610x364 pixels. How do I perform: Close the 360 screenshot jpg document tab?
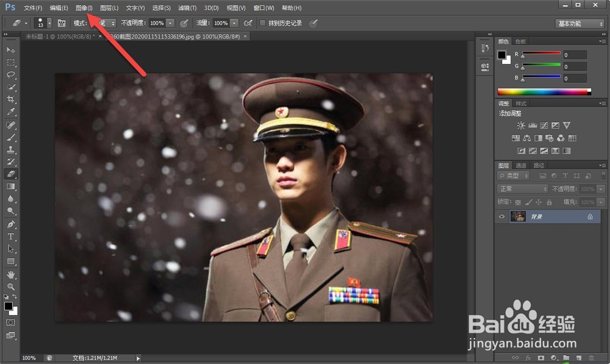[245, 36]
